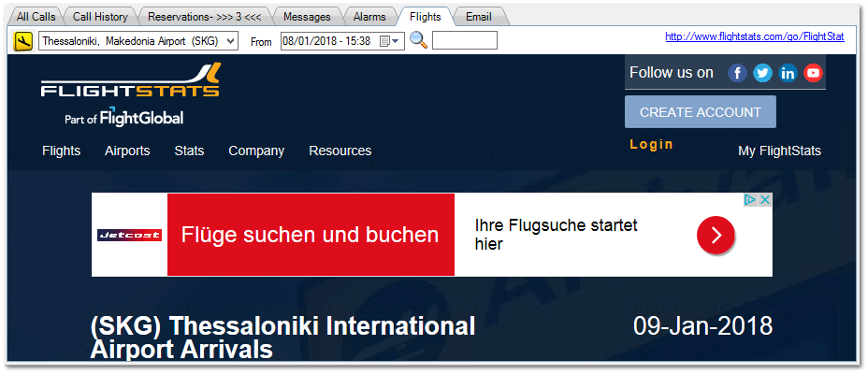Select the Flights tab
The image size is (868, 374).
coord(426,17)
